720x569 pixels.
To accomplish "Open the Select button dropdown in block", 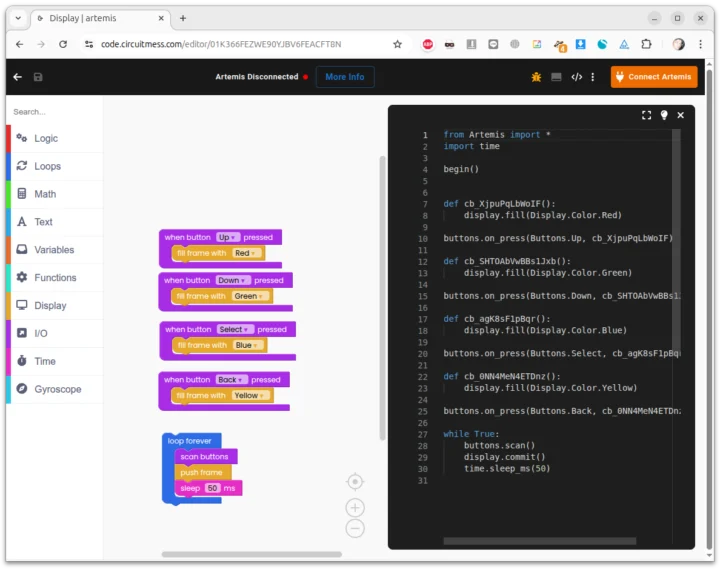I will click(x=235, y=329).
